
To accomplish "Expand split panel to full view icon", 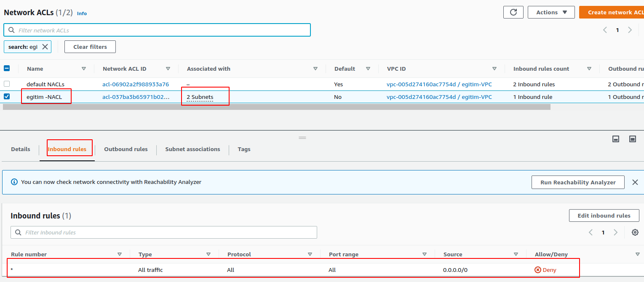I will point(633,139).
